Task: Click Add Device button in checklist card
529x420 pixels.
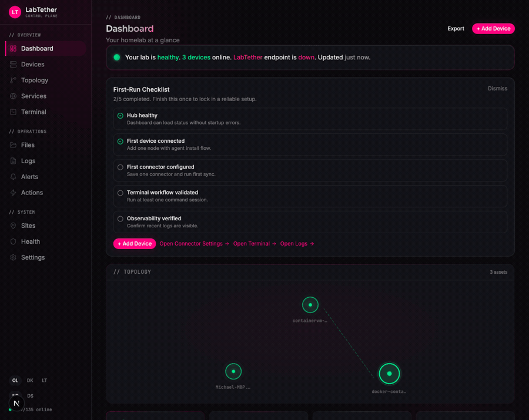Action: tap(135, 244)
